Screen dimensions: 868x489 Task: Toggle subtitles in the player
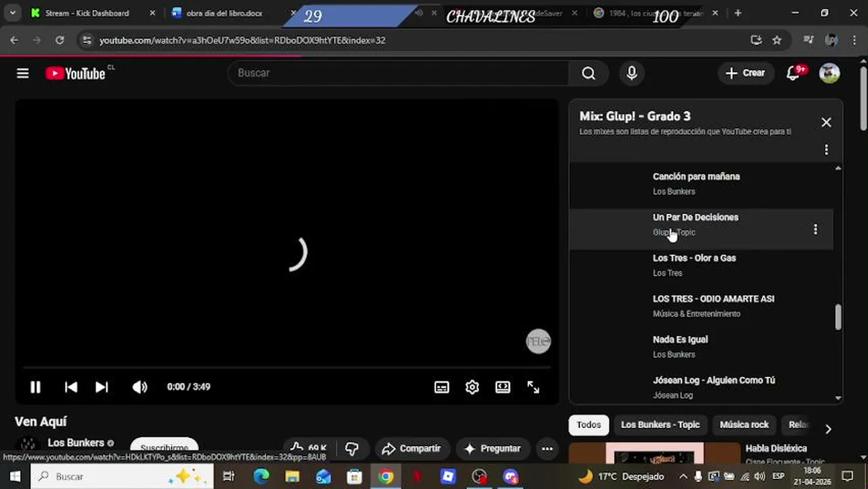[441, 387]
